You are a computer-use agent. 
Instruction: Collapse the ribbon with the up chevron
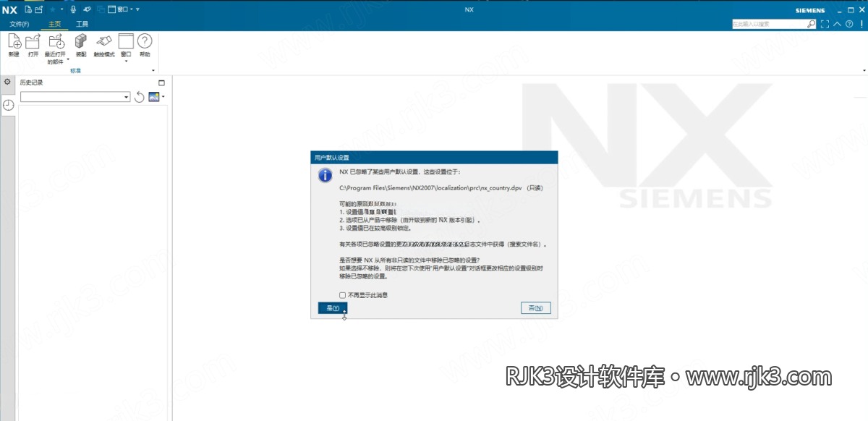click(x=837, y=24)
